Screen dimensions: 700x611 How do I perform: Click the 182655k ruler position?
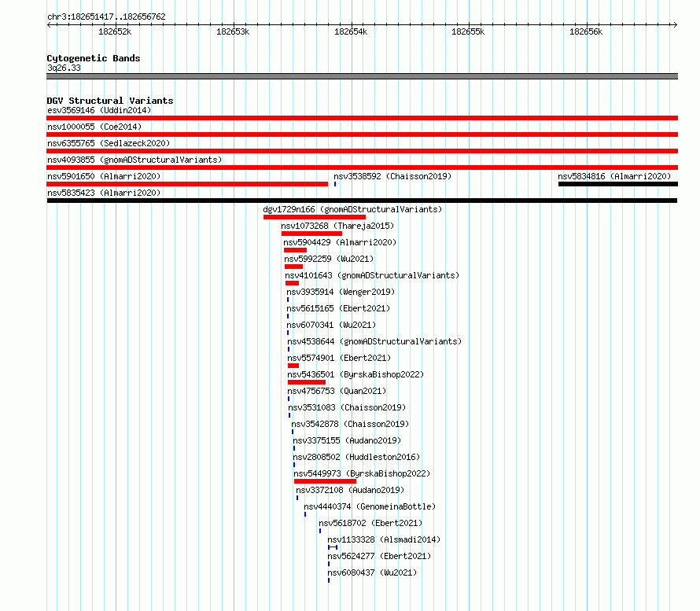tap(468, 31)
